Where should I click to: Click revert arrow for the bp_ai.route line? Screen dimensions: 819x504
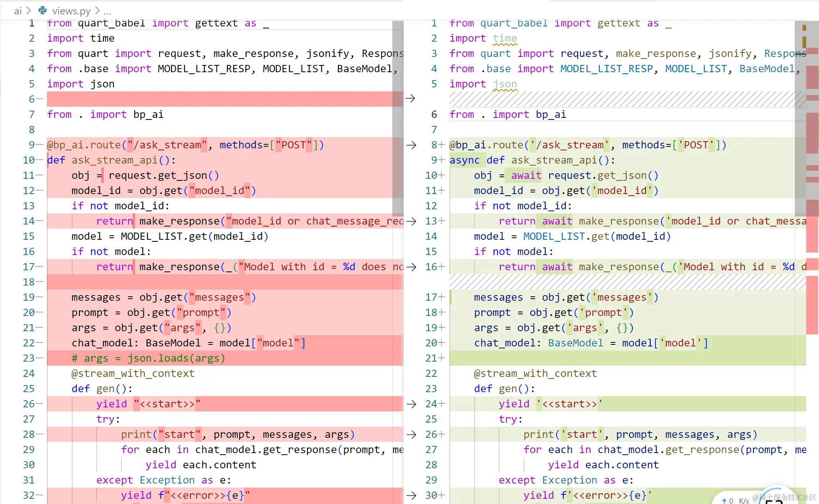(411, 145)
